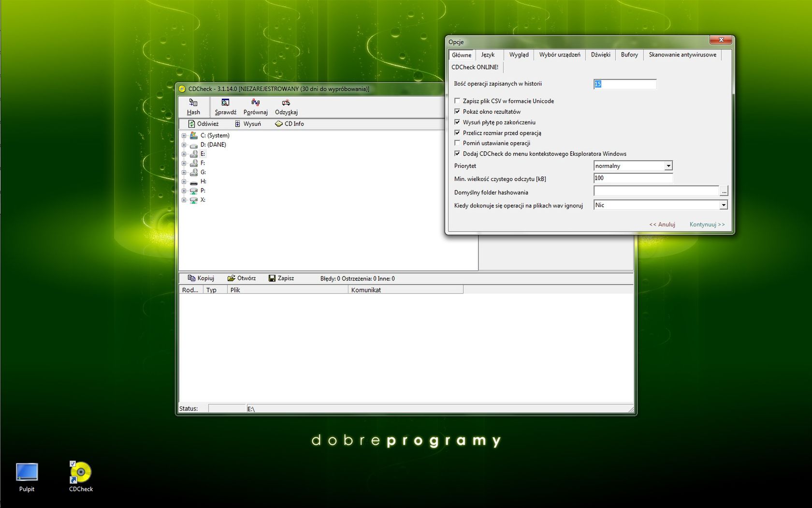The image size is (812, 508).
Task: Click the Rod... column header
Action: point(190,290)
